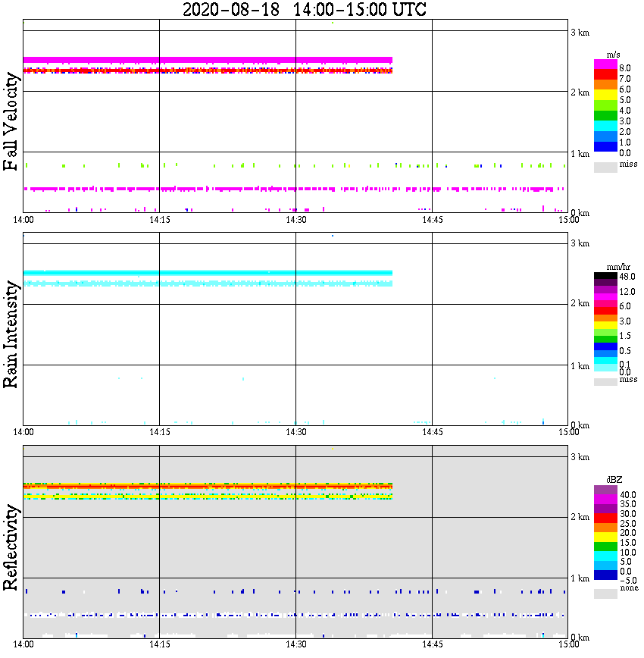Click the '40.0' value in the dBZ legend

tap(627, 495)
